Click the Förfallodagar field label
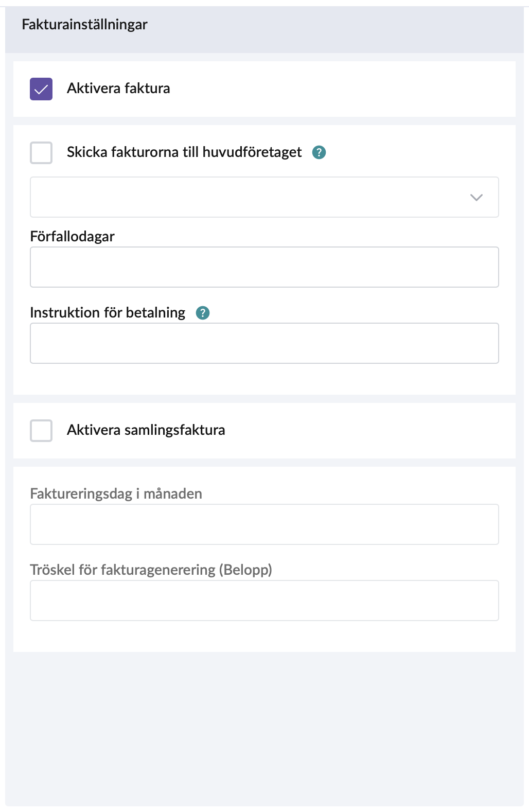Image resolution: width=529 pixels, height=812 pixels. coord(73,237)
